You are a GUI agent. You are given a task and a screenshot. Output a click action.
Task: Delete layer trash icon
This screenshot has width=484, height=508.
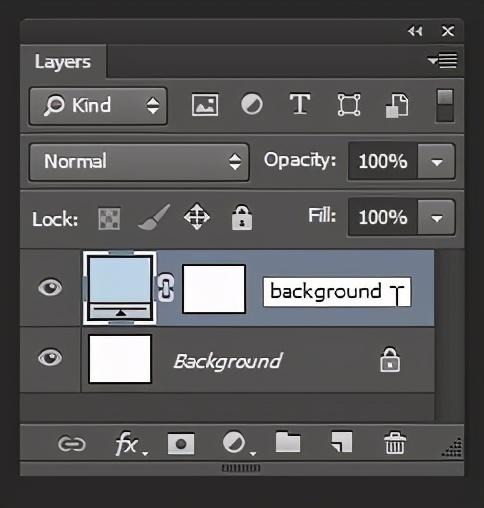point(395,443)
